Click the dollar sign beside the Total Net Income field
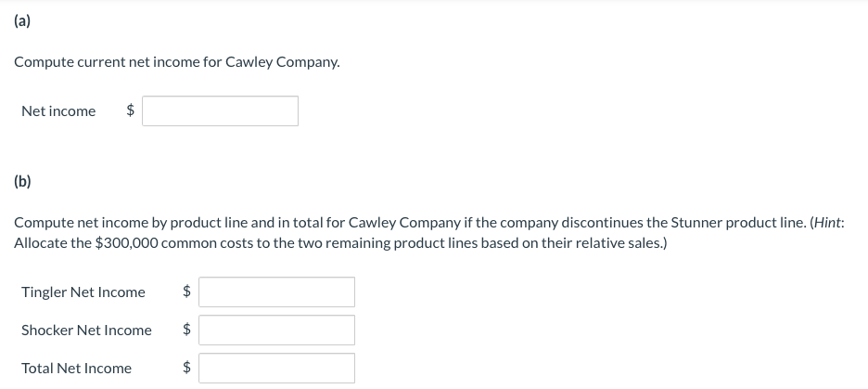Screen dimensions: 868x389 187,368
